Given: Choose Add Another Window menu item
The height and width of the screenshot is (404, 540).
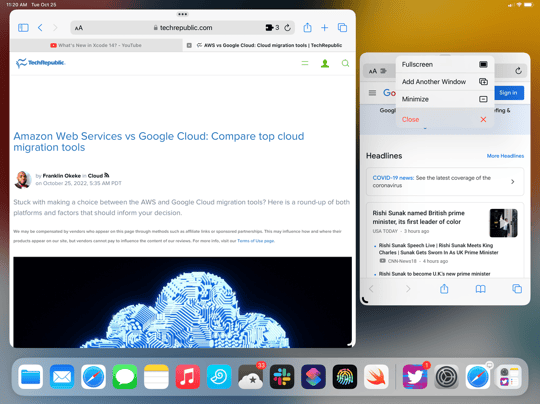Looking at the screenshot, I should pos(445,82).
